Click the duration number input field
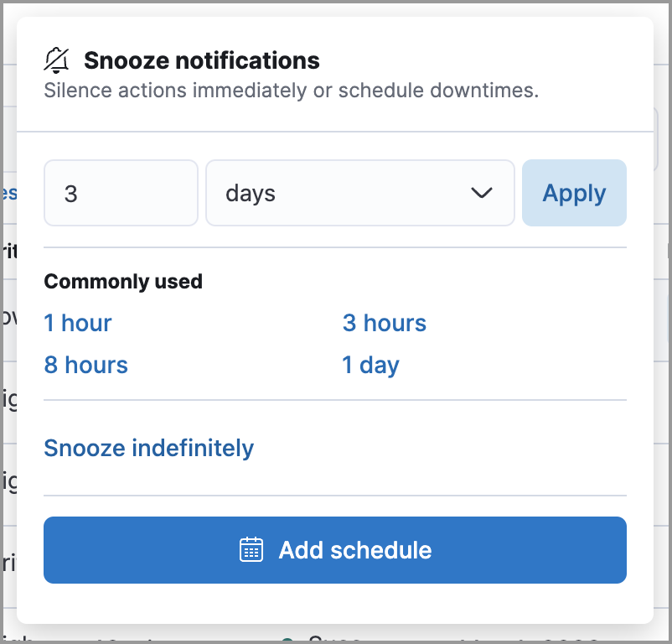Screen dimensions: 672x644 (121, 193)
